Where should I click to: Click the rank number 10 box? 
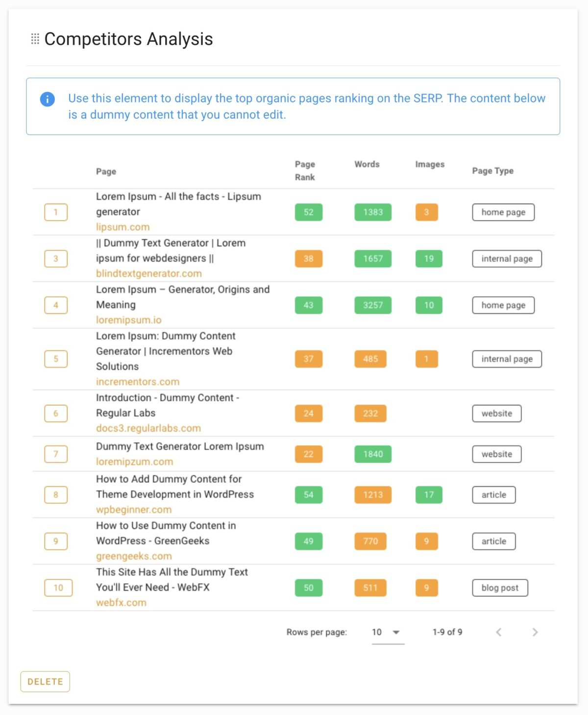click(x=58, y=588)
